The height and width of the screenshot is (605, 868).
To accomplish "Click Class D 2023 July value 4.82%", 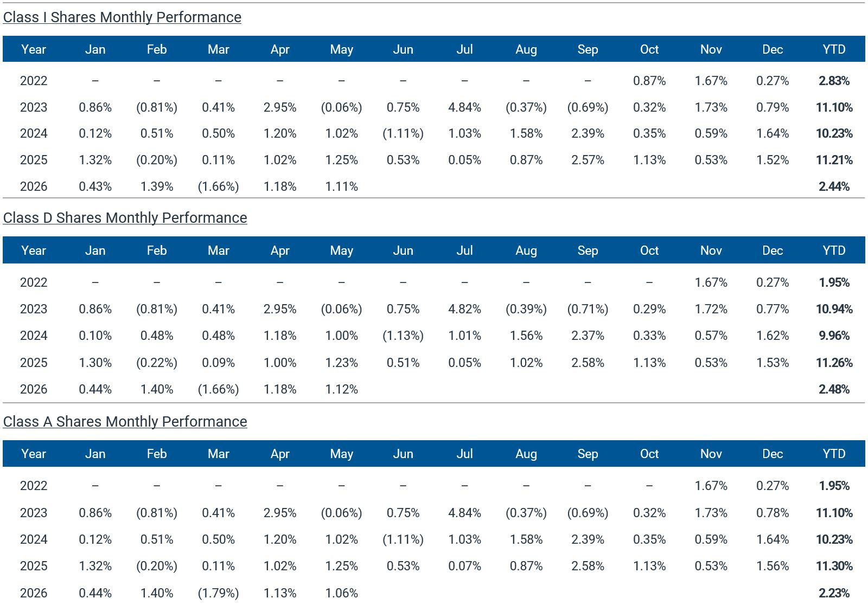I will coord(464,309).
